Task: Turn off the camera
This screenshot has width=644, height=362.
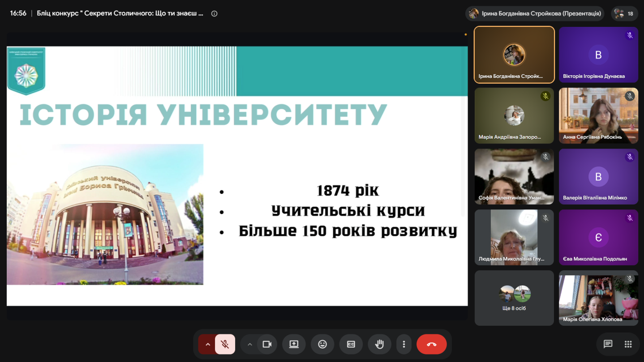Action: tap(267, 344)
